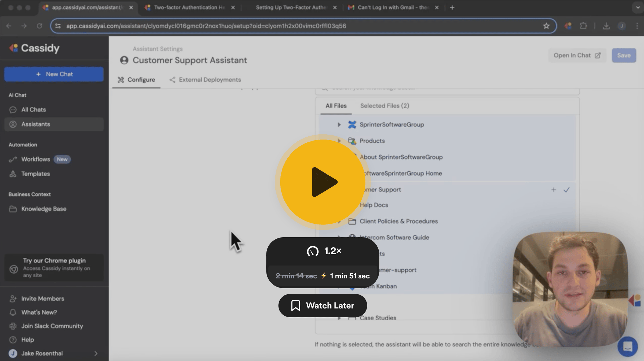The height and width of the screenshot is (361, 644).
Task: Select the Selected Files (2) tab
Action: (385, 106)
